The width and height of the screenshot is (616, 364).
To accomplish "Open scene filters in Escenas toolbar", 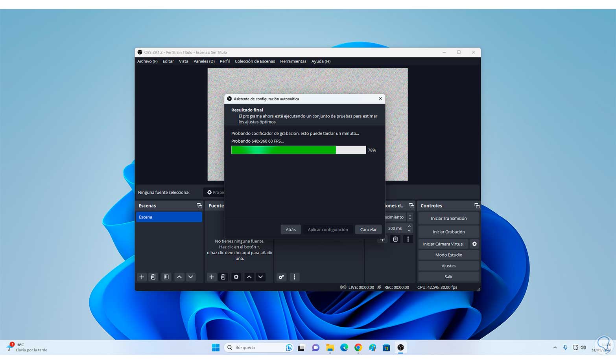I will coord(166,277).
